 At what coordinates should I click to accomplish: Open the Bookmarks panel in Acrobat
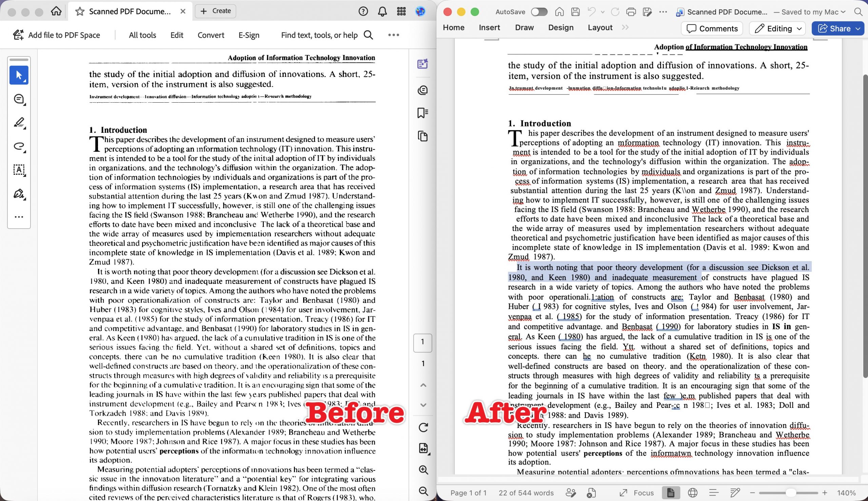tap(422, 113)
